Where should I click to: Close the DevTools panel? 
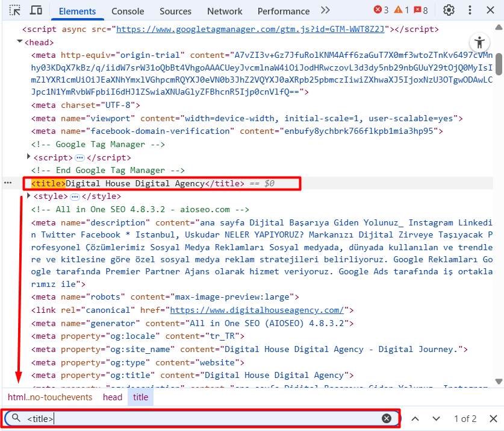click(x=491, y=10)
